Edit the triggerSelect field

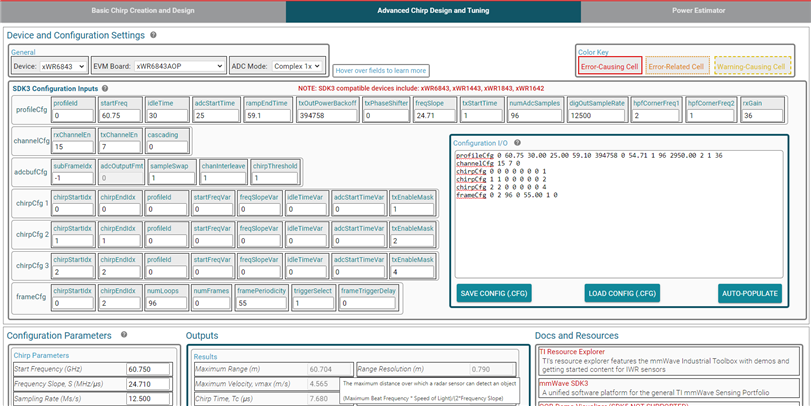[313, 303]
